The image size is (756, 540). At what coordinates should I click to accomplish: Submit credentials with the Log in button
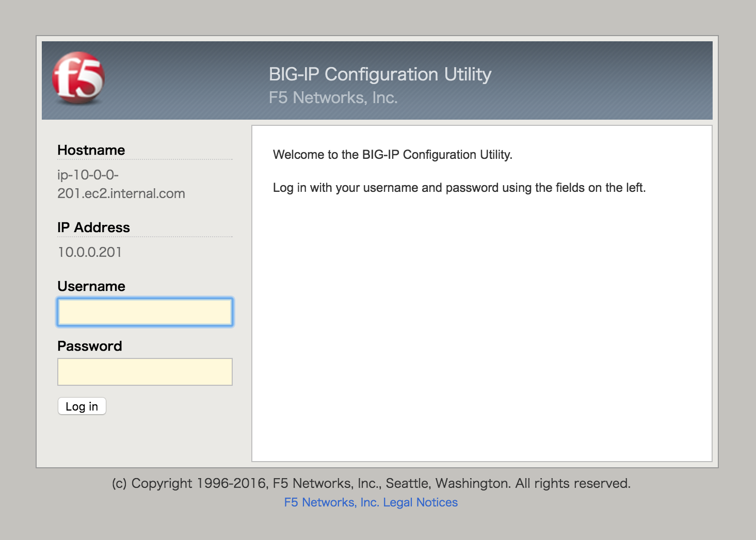pyautogui.click(x=82, y=406)
